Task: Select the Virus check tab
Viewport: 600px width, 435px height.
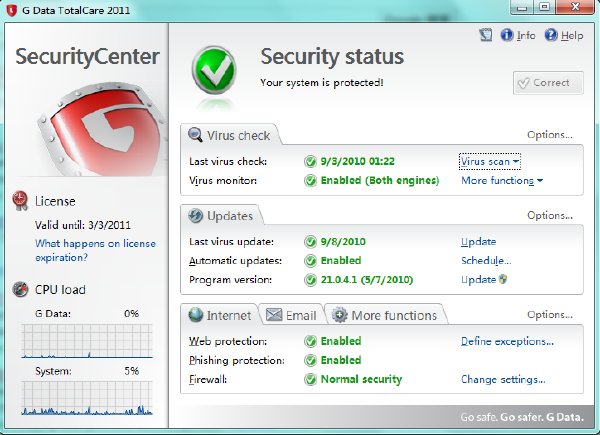Action: [230, 135]
